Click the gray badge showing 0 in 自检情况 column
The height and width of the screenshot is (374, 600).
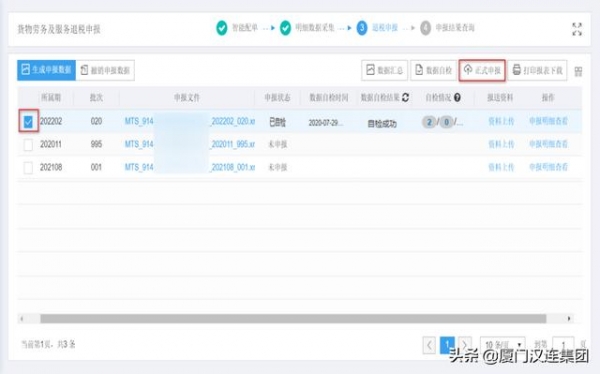coord(446,122)
